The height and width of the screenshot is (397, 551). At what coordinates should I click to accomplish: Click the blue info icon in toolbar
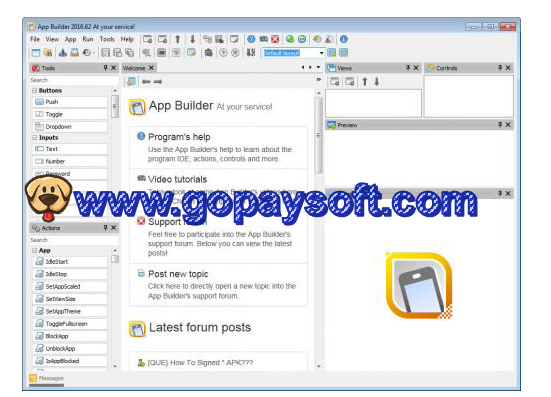[344, 39]
